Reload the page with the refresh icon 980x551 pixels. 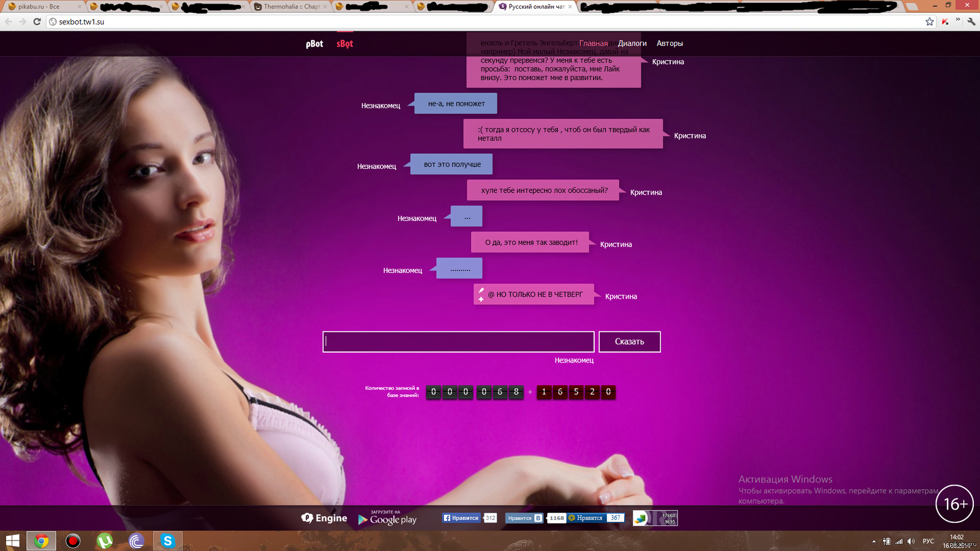point(37,21)
